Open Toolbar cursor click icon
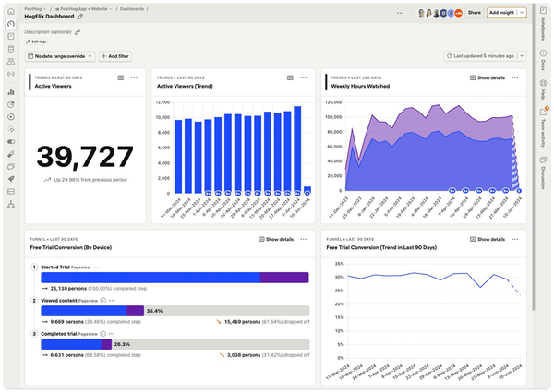554x392 pixels. (x=11, y=129)
